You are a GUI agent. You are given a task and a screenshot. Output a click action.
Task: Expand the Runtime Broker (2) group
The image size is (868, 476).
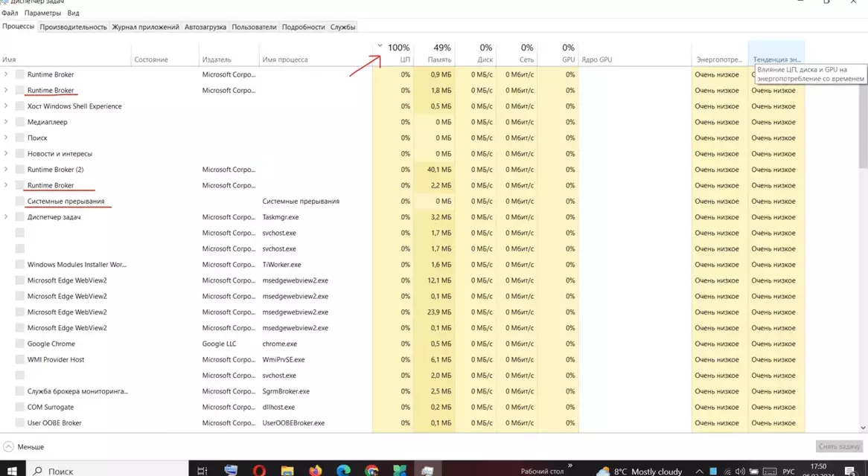tap(6, 169)
